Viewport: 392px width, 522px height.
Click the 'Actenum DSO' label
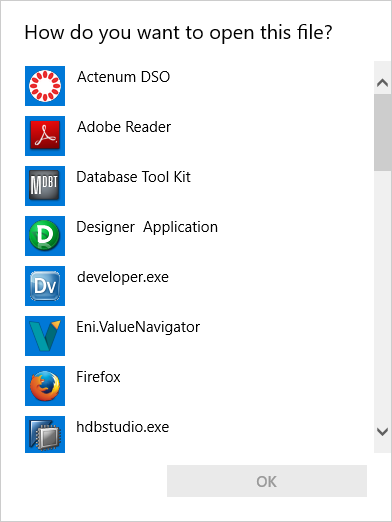124,77
